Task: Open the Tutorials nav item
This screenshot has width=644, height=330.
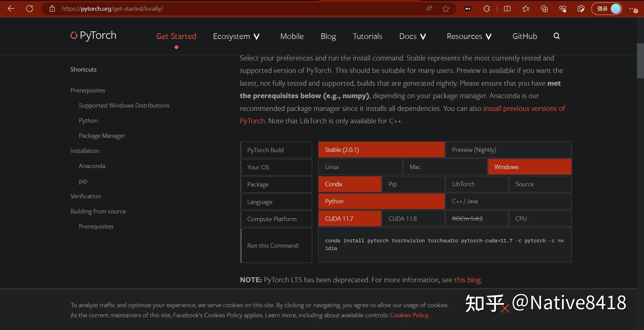Action: click(x=367, y=36)
